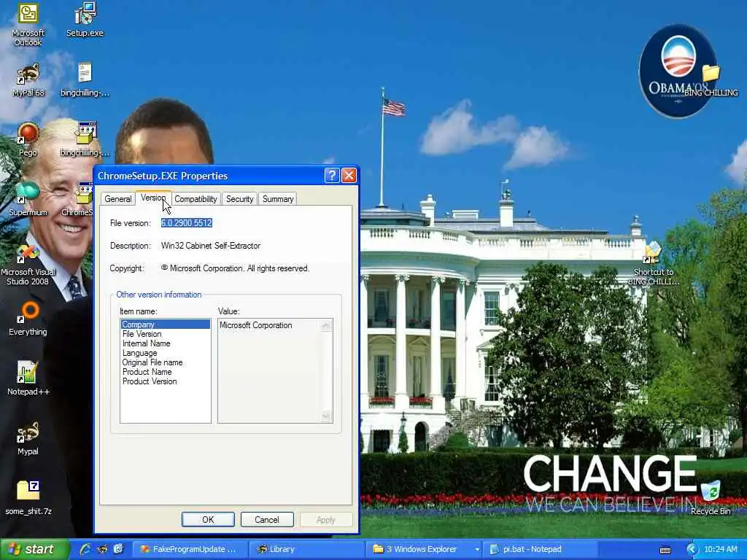747x560 pixels.
Task: Open the Microsoft Outlook desktop icon
Action: tap(28, 25)
